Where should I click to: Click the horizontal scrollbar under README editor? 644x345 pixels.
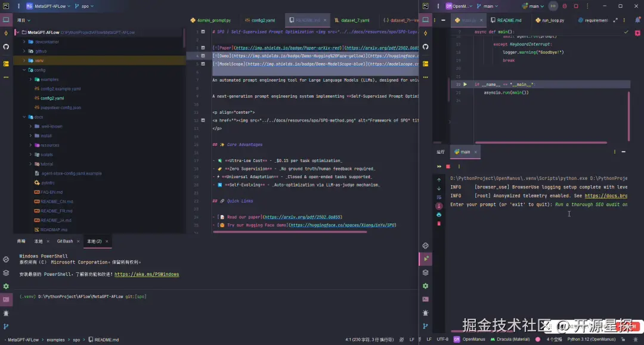click(290, 232)
